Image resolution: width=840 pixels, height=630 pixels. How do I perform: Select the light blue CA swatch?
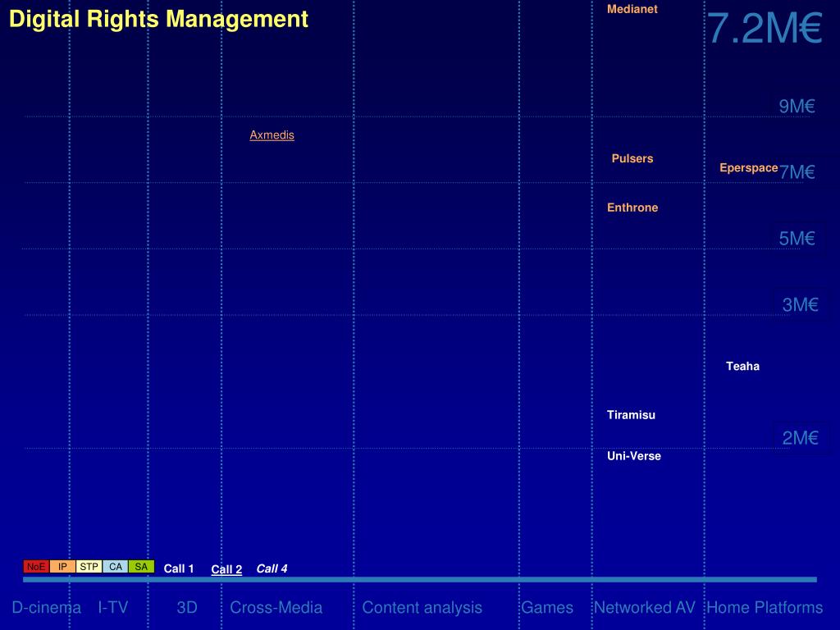pyautogui.click(x=115, y=567)
